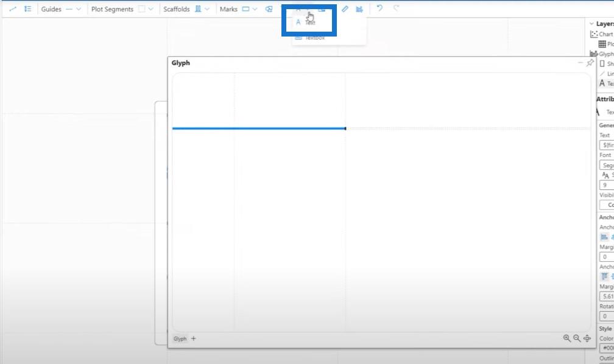Click the vertical margin field showing 5.61
614x364 pixels.
click(607, 296)
